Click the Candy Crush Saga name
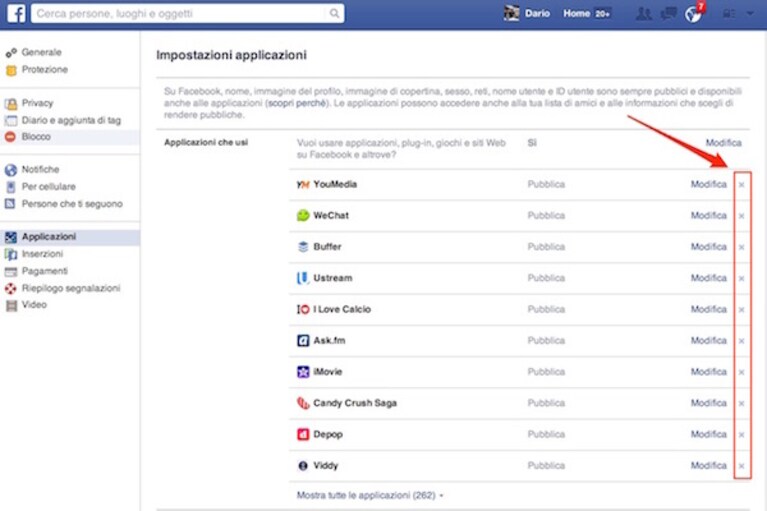This screenshot has height=511, width=767. (355, 403)
